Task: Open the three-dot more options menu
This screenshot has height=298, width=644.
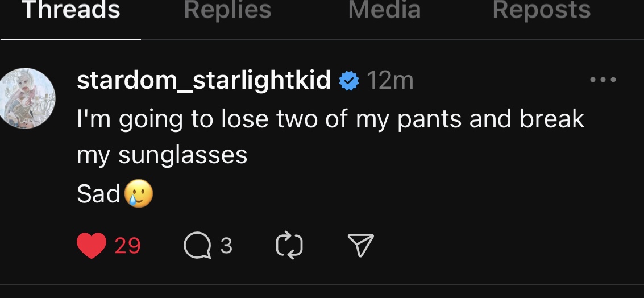Action: tap(603, 81)
